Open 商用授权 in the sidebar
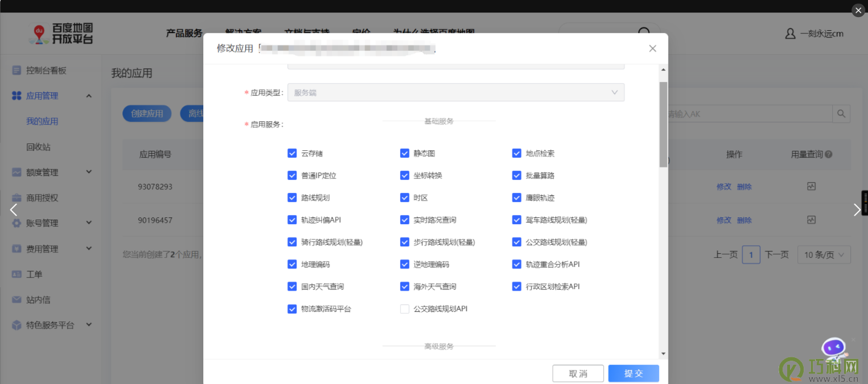Screen dimensions: 868x384 [x=42, y=197]
